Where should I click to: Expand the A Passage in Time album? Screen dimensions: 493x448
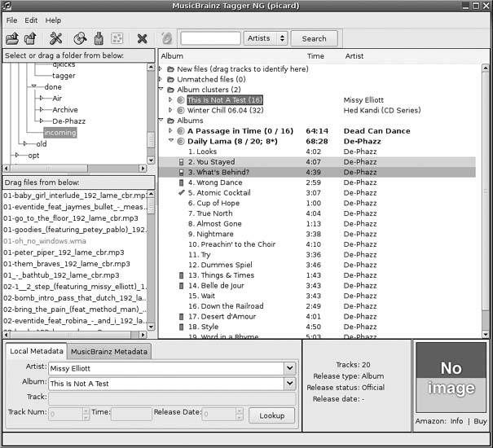point(170,130)
